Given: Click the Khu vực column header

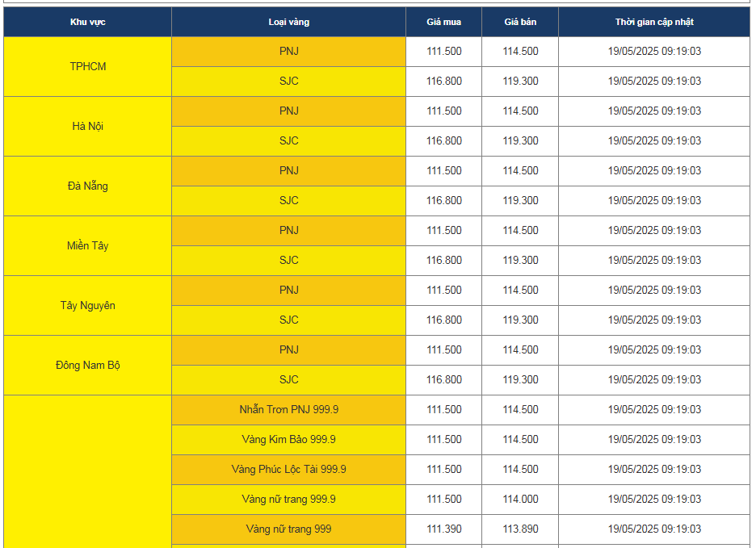Looking at the screenshot, I should [87, 22].
